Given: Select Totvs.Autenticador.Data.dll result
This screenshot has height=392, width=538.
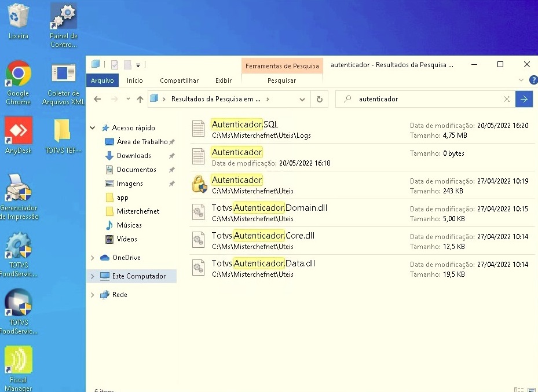Looking at the screenshot, I should 362,269.
